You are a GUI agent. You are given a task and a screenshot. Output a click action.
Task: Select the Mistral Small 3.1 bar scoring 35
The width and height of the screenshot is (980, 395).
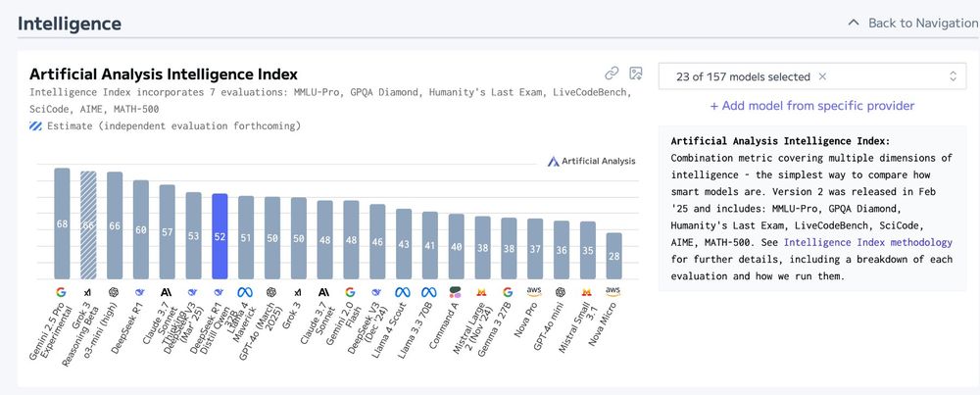(x=587, y=251)
